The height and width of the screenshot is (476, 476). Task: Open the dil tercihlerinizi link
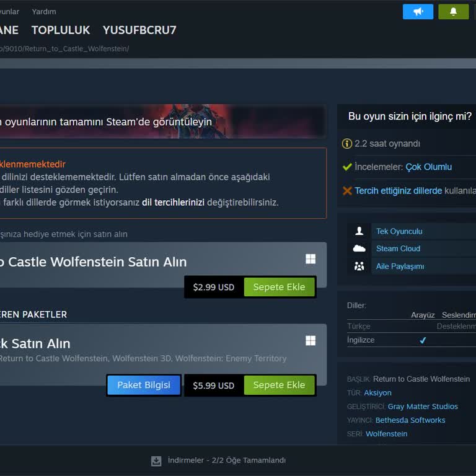[x=173, y=202]
